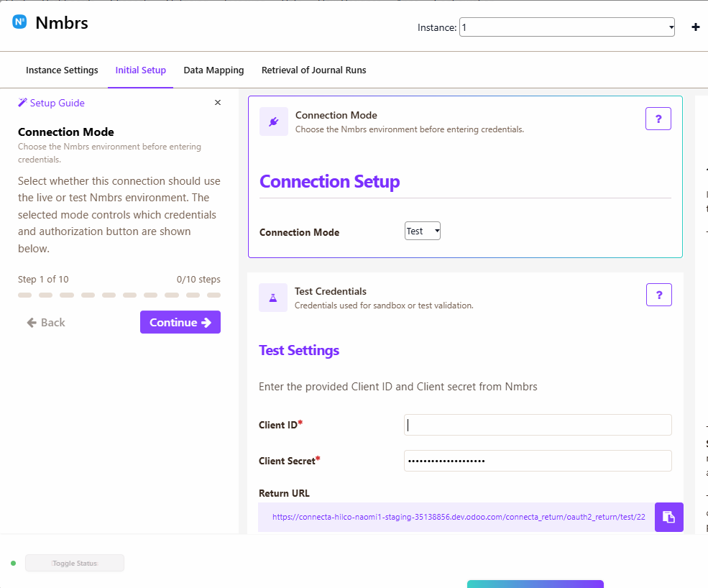
Task: Click the Connection Mode plug icon
Action: click(x=274, y=121)
